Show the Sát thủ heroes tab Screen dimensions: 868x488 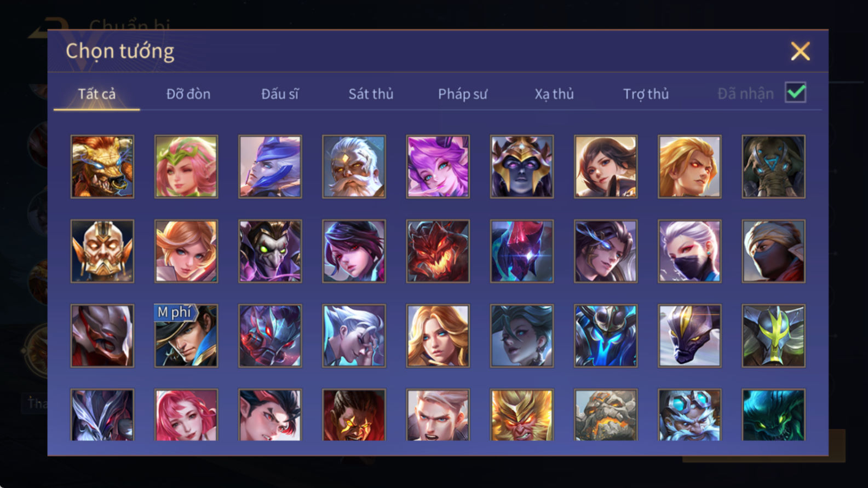371,94
